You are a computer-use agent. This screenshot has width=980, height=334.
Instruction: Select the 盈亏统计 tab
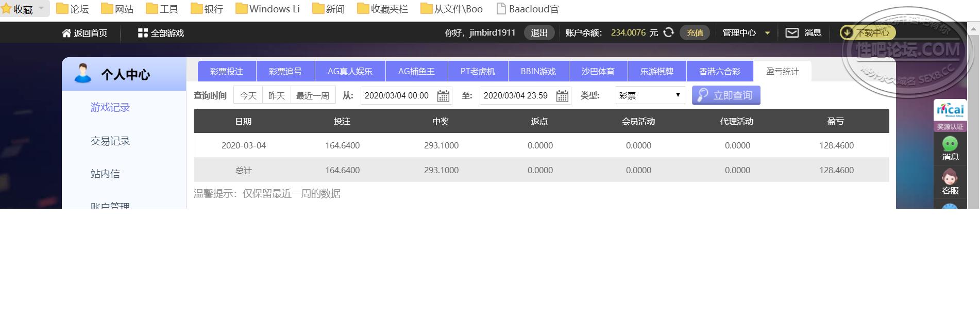(782, 71)
